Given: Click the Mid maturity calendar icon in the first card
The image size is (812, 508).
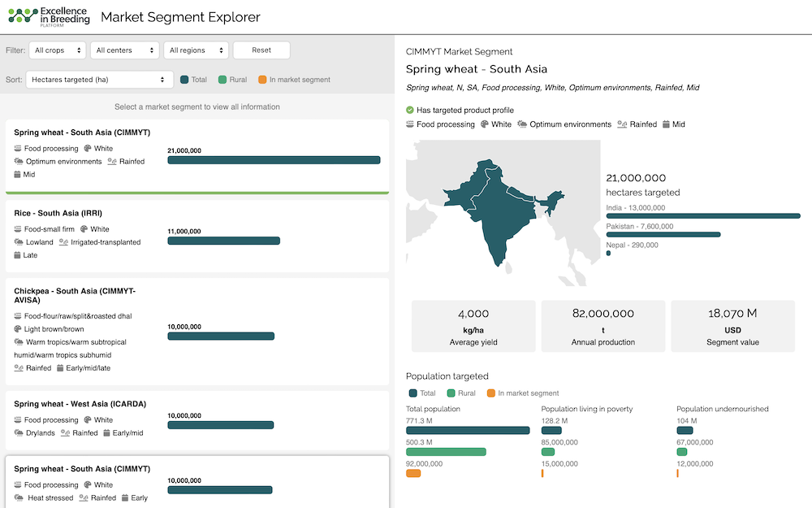Looking at the screenshot, I should tap(17, 174).
